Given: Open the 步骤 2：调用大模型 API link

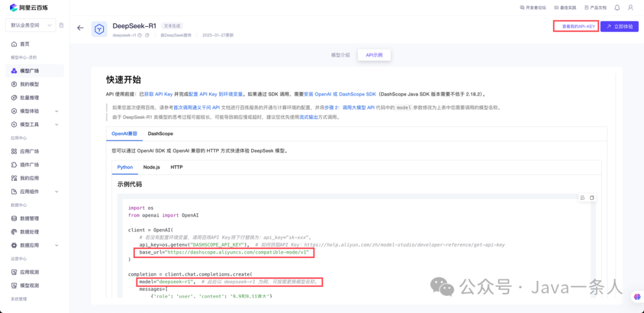Looking at the screenshot, I should coord(349,107).
